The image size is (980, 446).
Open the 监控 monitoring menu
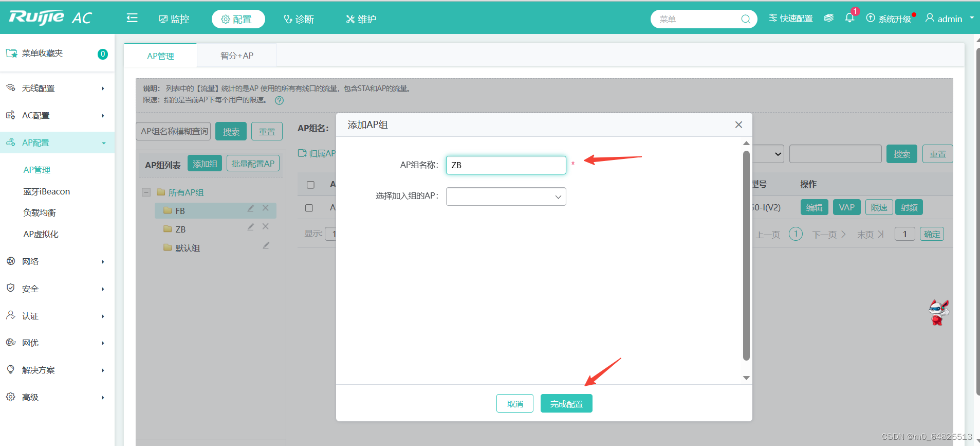174,19
